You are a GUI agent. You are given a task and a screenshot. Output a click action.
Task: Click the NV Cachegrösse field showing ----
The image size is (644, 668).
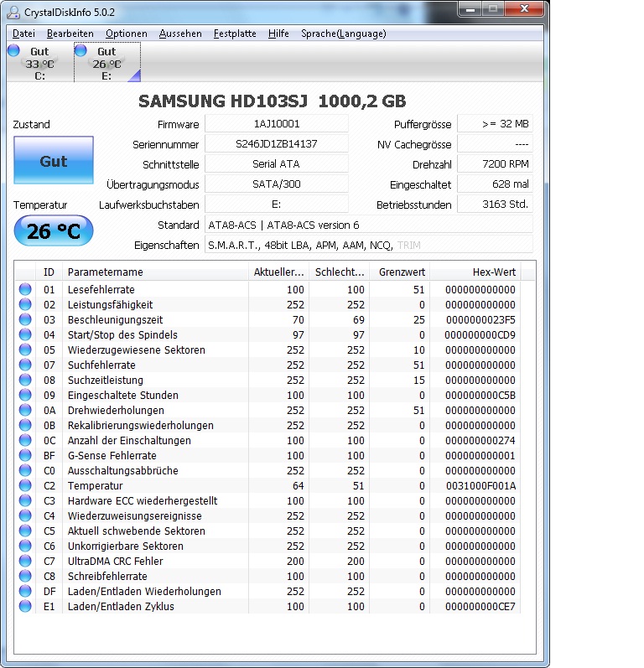point(495,144)
